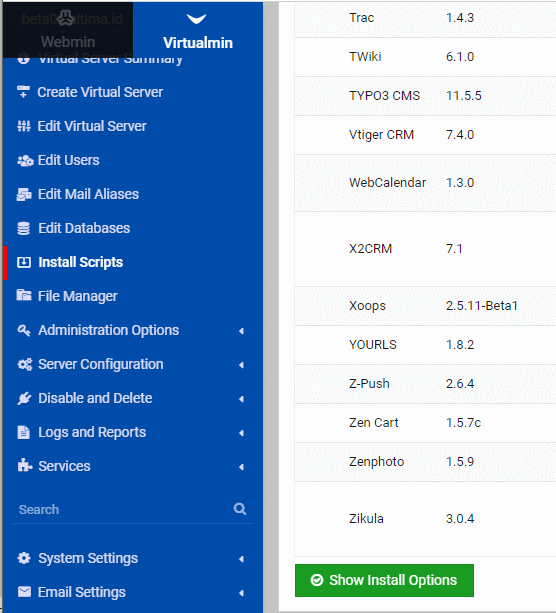This screenshot has width=556, height=613.
Task: Click the Create Virtual Server icon
Action: pos(23,92)
